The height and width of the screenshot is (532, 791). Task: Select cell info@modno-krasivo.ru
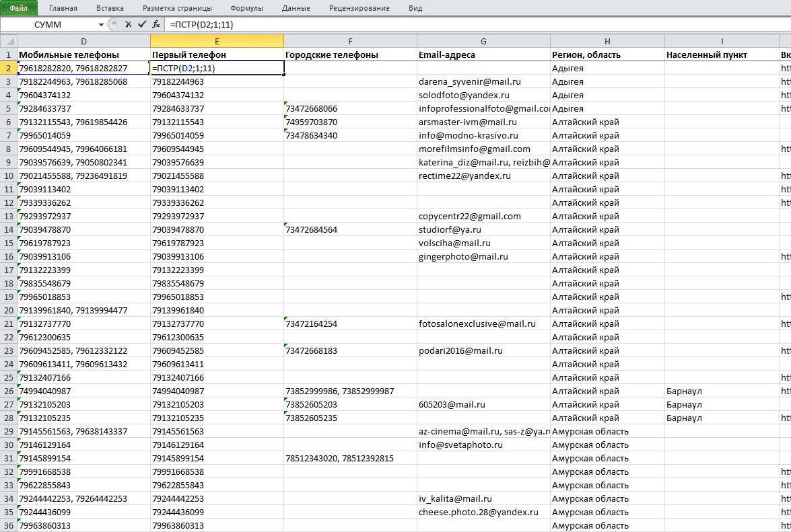tap(483, 135)
